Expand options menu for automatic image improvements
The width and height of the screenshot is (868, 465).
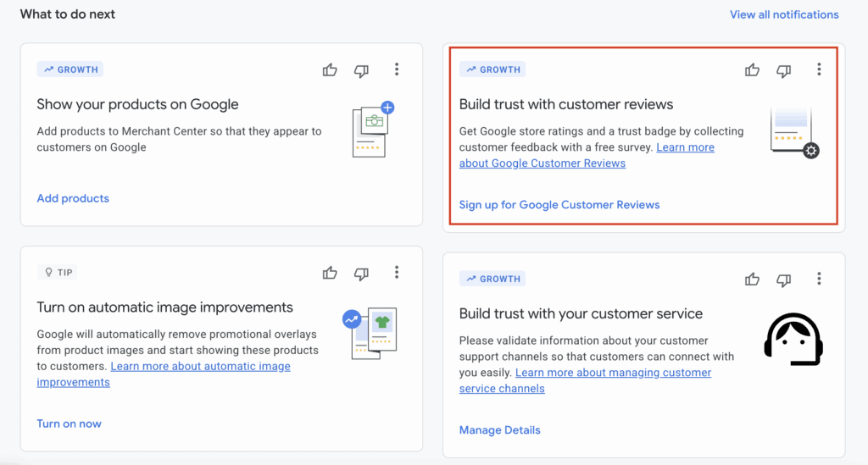[x=397, y=272]
